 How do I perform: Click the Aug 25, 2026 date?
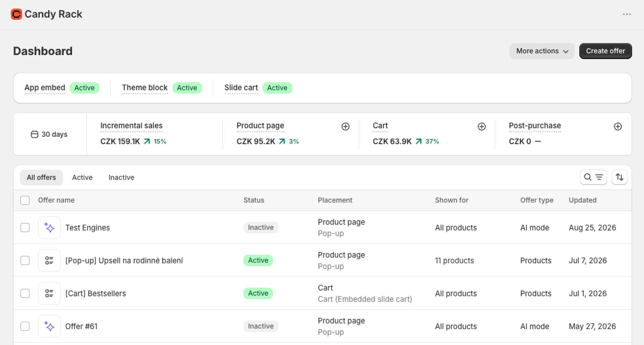point(592,228)
